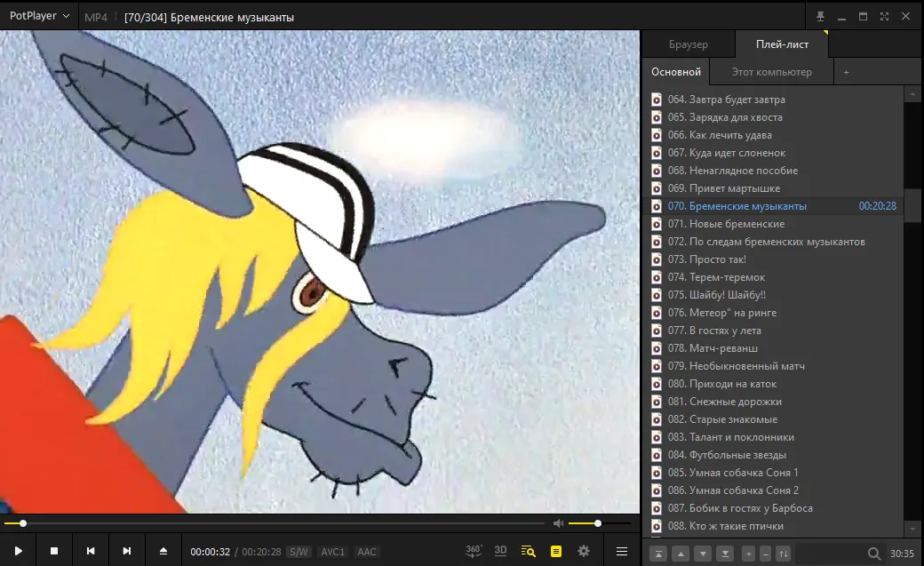
Task: Select 064. Завтра будет завтра
Action: point(775,100)
